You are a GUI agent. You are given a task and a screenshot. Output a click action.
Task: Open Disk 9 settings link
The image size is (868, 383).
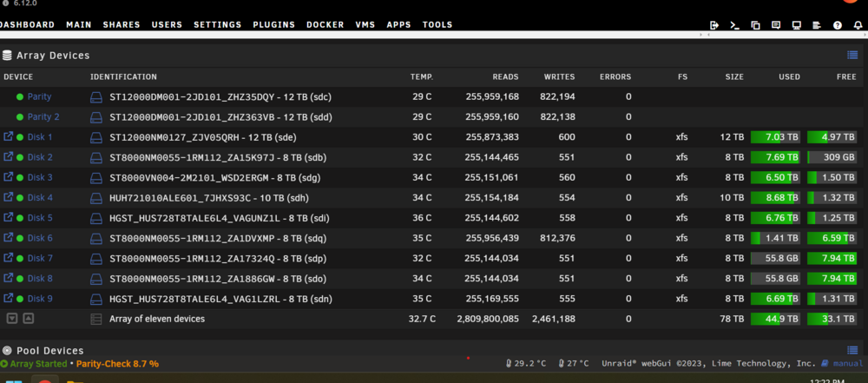click(x=40, y=299)
